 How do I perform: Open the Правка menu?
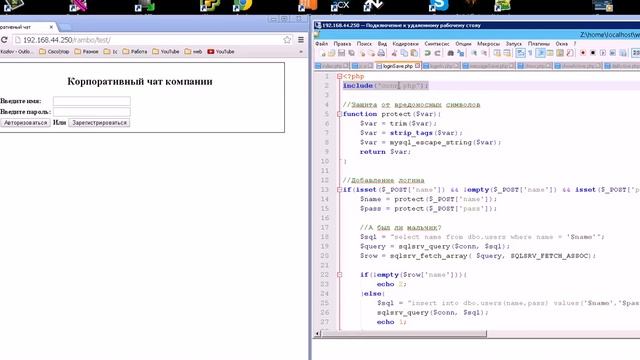(x=342, y=44)
